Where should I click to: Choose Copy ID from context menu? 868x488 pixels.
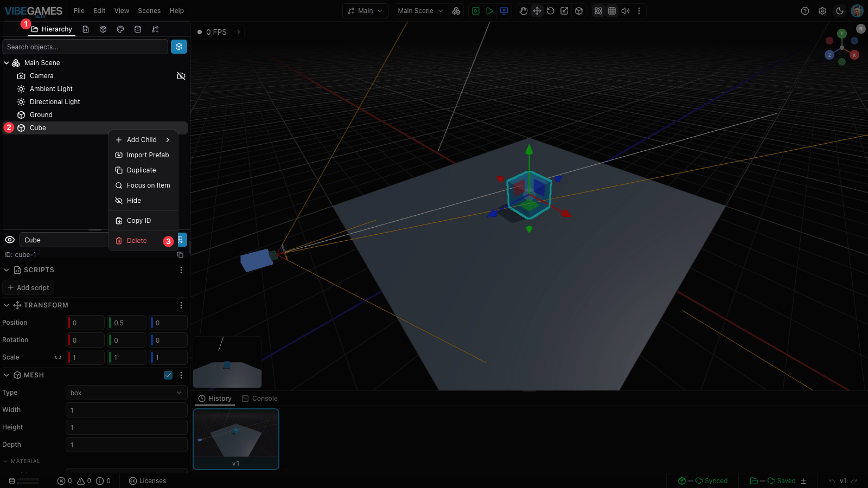click(143, 221)
